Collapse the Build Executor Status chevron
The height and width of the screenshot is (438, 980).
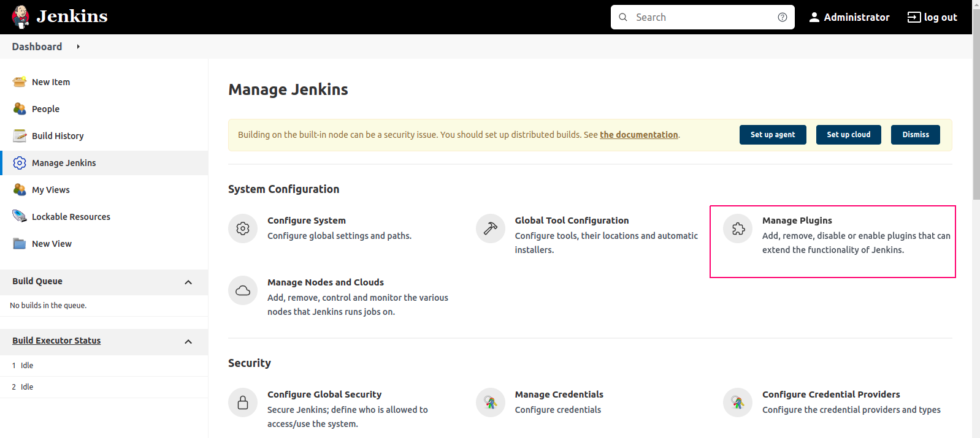[x=188, y=342]
